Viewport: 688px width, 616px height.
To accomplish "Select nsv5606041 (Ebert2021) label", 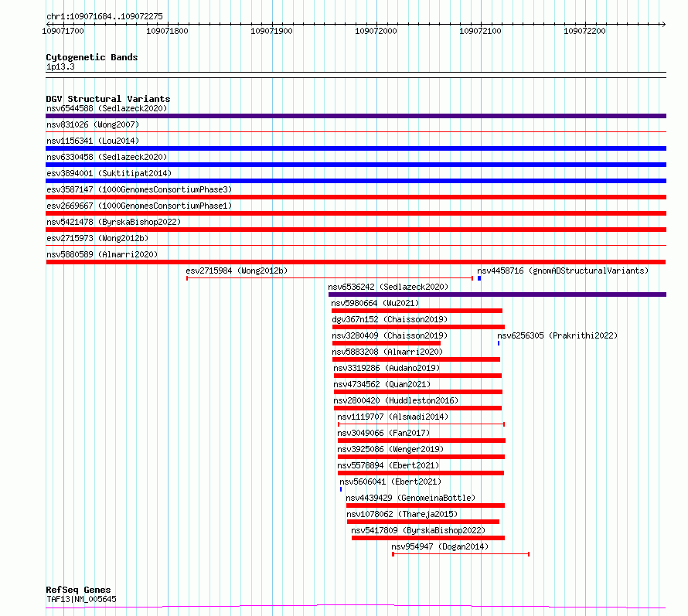I will 390,482.
